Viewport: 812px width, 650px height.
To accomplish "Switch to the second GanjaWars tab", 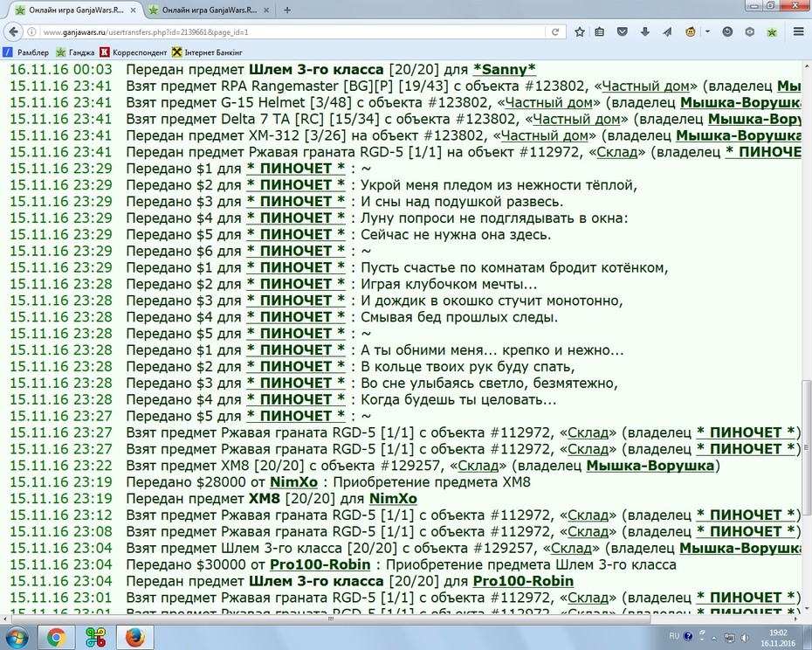I will (210, 10).
